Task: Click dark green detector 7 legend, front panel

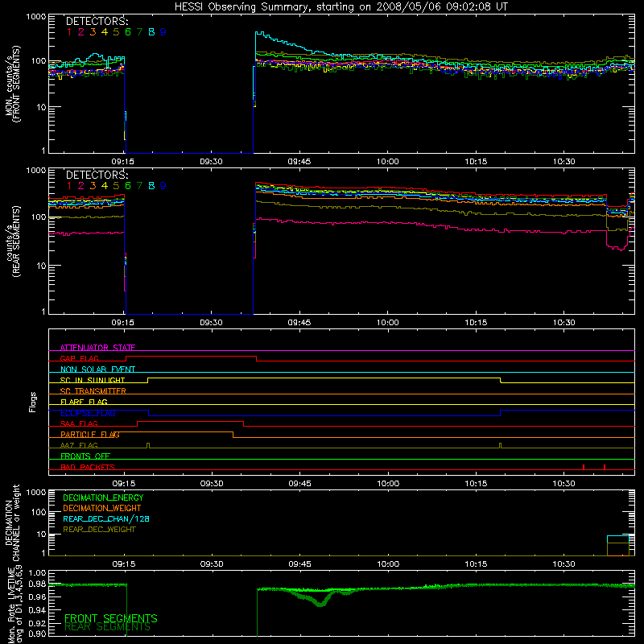Action: click(139, 32)
